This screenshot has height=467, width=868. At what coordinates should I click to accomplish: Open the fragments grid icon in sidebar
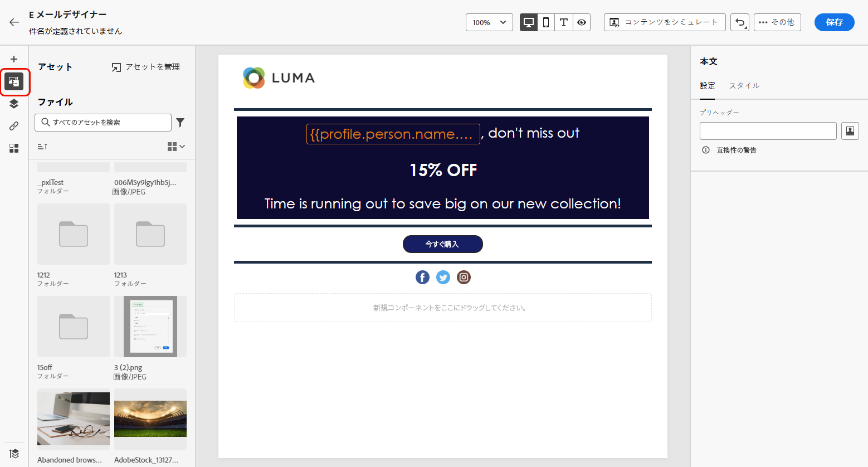pos(14,148)
